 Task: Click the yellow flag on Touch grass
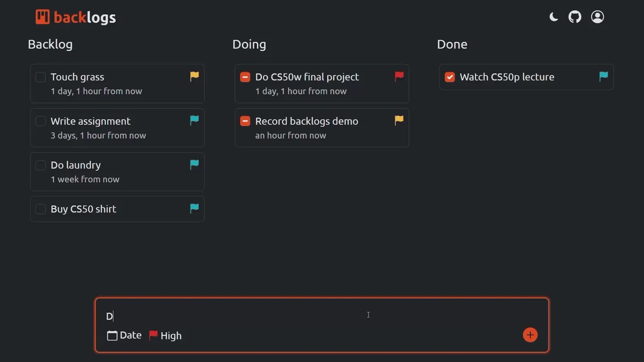pos(195,76)
